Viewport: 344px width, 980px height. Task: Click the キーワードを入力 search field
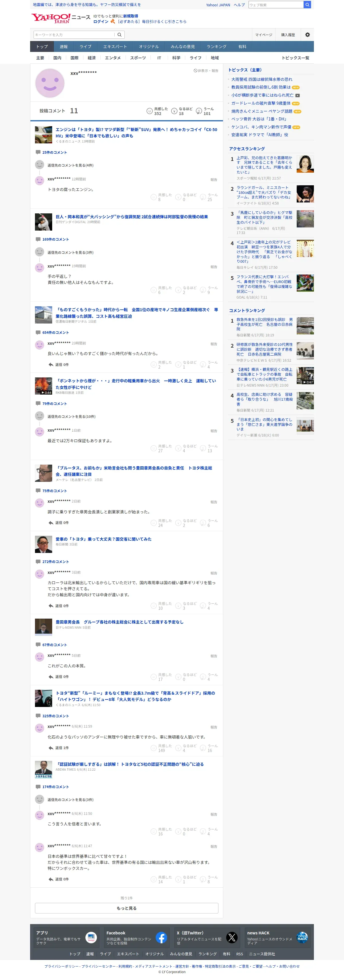[x=74, y=35]
